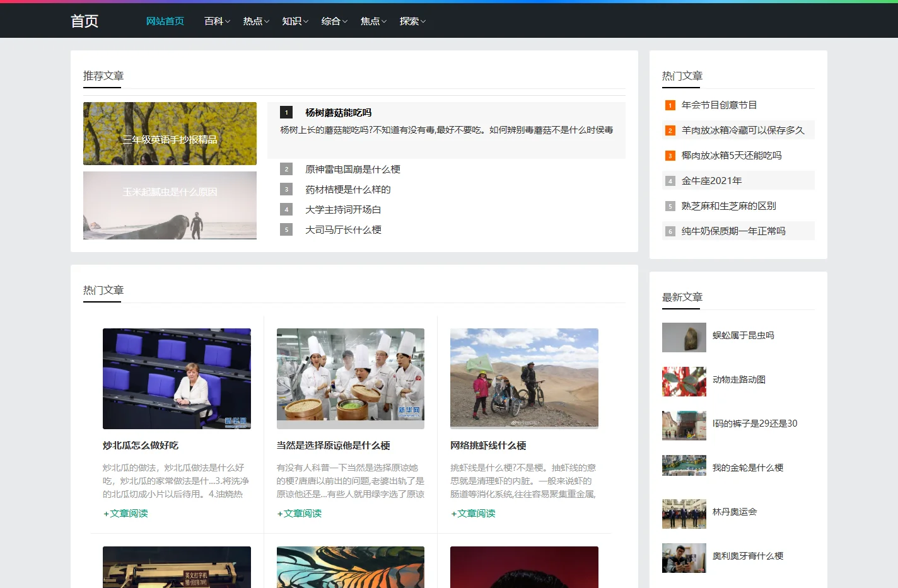Open thumbnail beside 我的金轮是什么梗
898x588 pixels.
pyautogui.click(x=684, y=465)
